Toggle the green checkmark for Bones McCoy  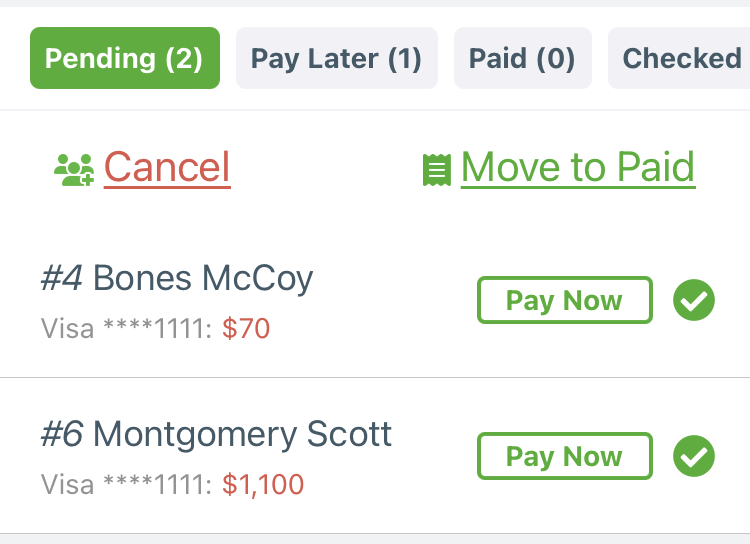pyautogui.click(x=694, y=300)
